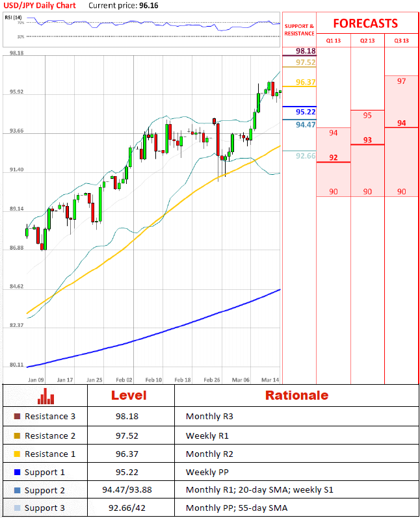420x518 pixels.
Task: Click the 91.40 price axis label
Action: pyautogui.click(x=16, y=170)
